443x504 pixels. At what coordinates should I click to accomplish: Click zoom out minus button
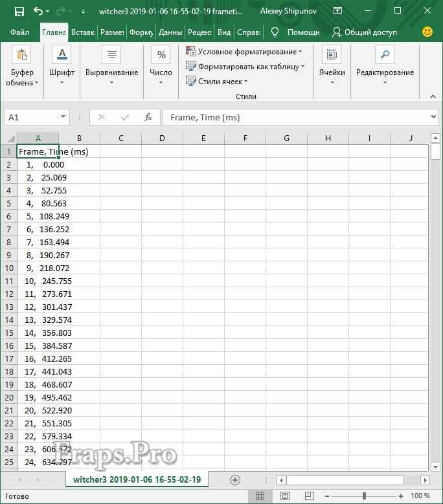click(x=327, y=496)
